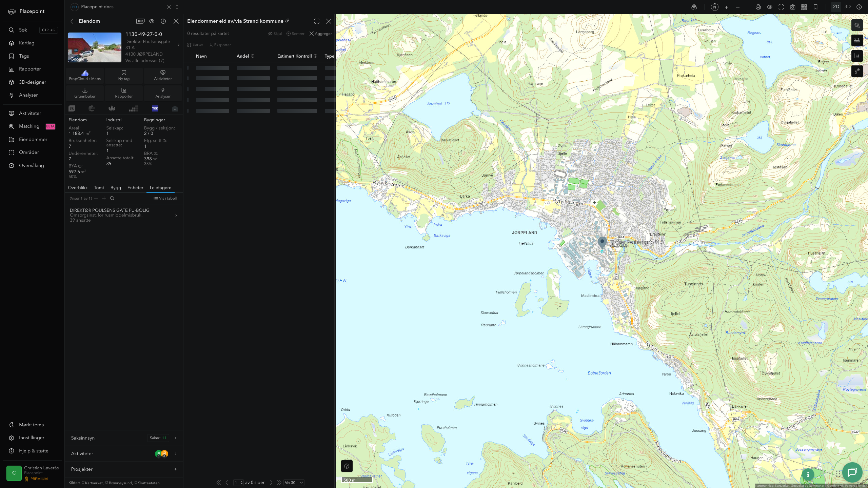Open PropCloud / Maps

85,76
